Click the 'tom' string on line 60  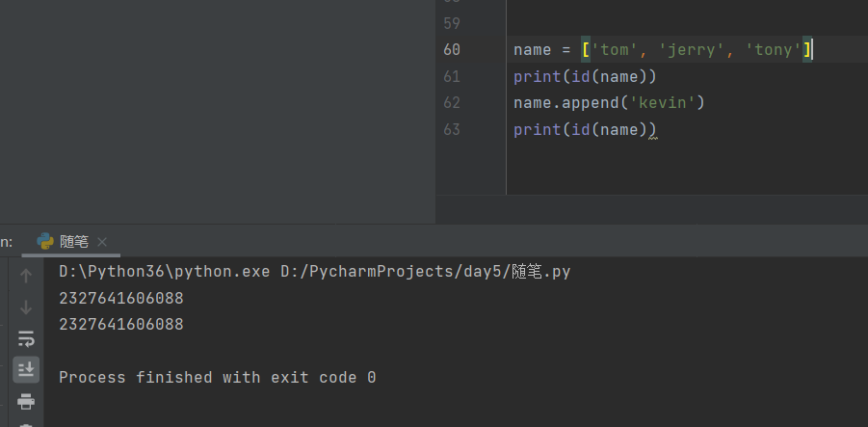613,49
